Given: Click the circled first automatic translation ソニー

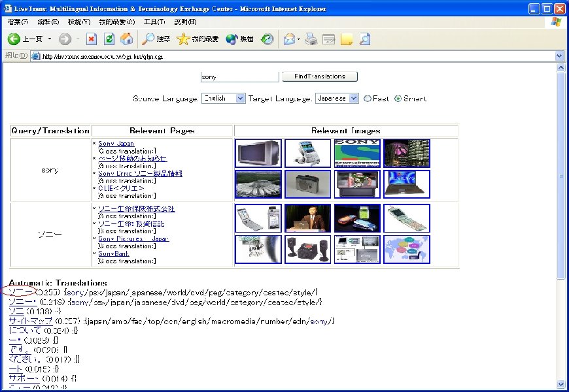Looking at the screenshot, I should [22, 291].
